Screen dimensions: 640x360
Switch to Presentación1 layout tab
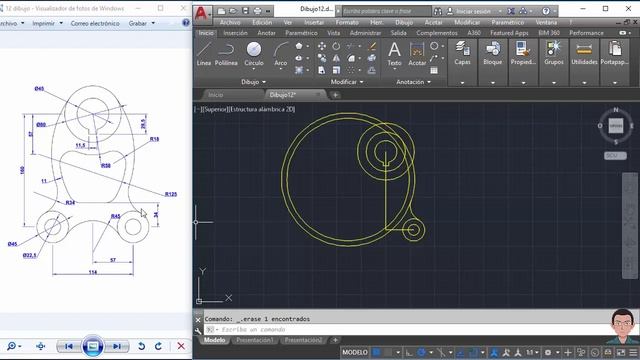pos(255,340)
